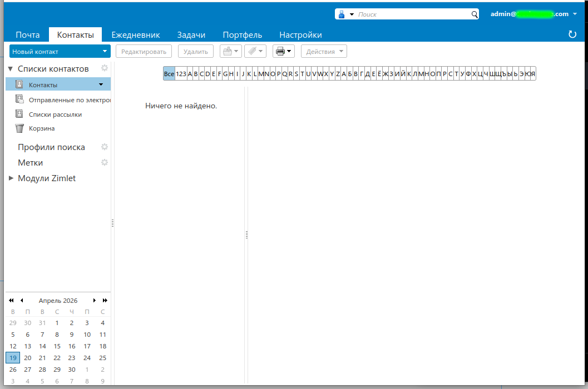
Task: Open the print dropdown arrow
Action: [x=289, y=51]
